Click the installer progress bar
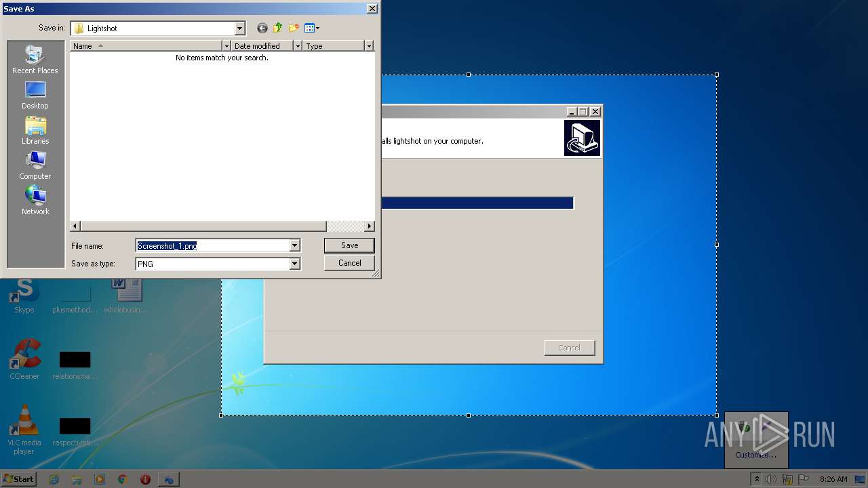 pos(478,203)
